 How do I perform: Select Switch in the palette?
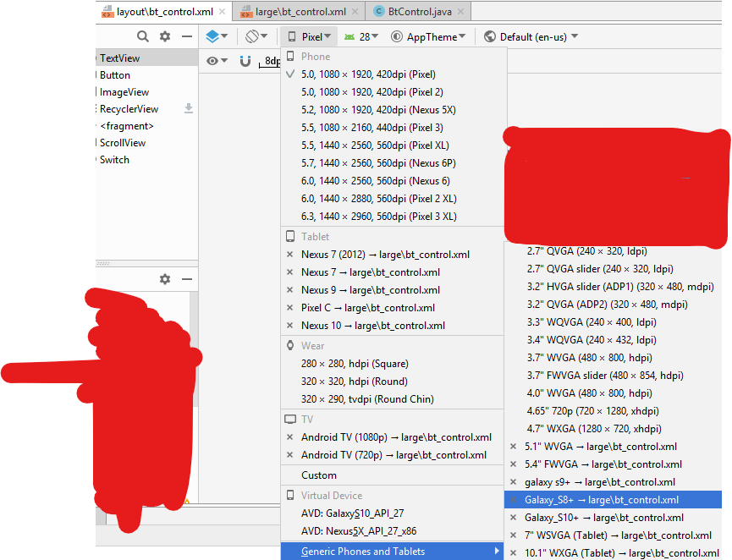pyautogui.click(x=147, y=160)
